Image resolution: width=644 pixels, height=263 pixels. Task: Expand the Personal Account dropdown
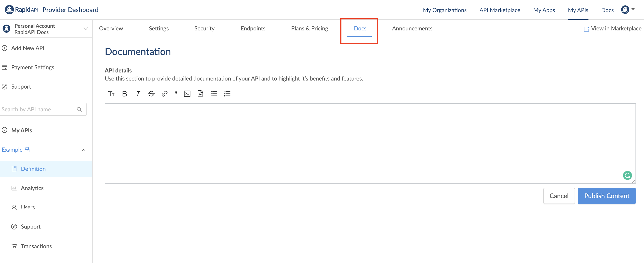pos(86,29)
